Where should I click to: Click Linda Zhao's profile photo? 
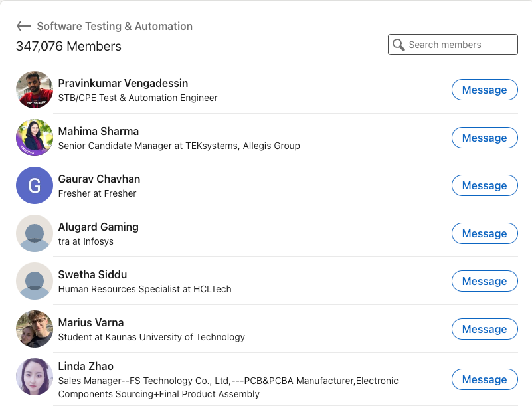[x=34, y=377]
